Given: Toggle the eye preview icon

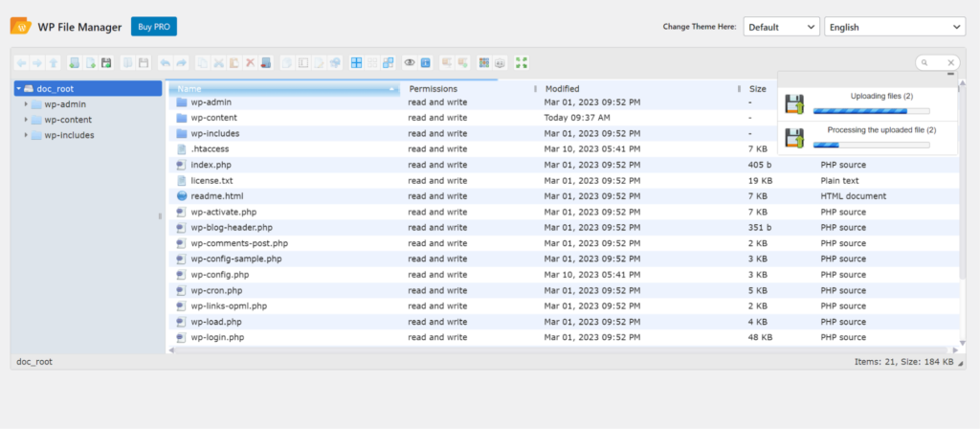Looking at the screenshot, I should point(410,63).
